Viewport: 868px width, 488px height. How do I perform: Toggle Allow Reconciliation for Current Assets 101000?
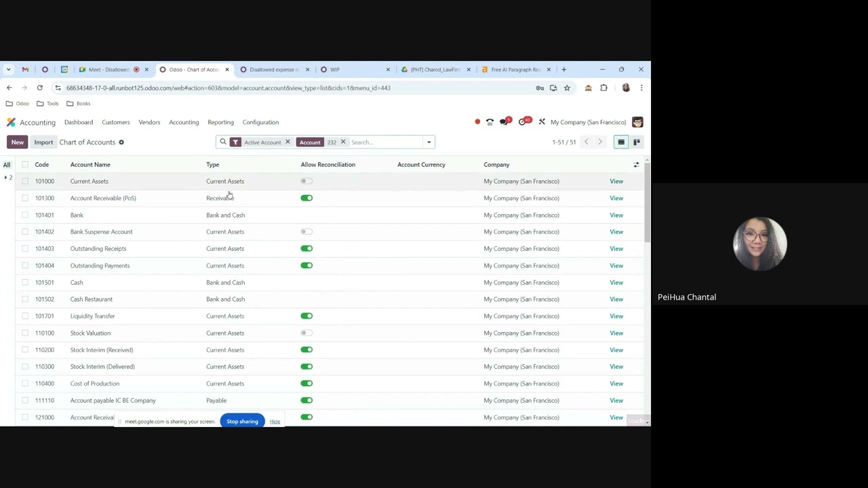307,181
